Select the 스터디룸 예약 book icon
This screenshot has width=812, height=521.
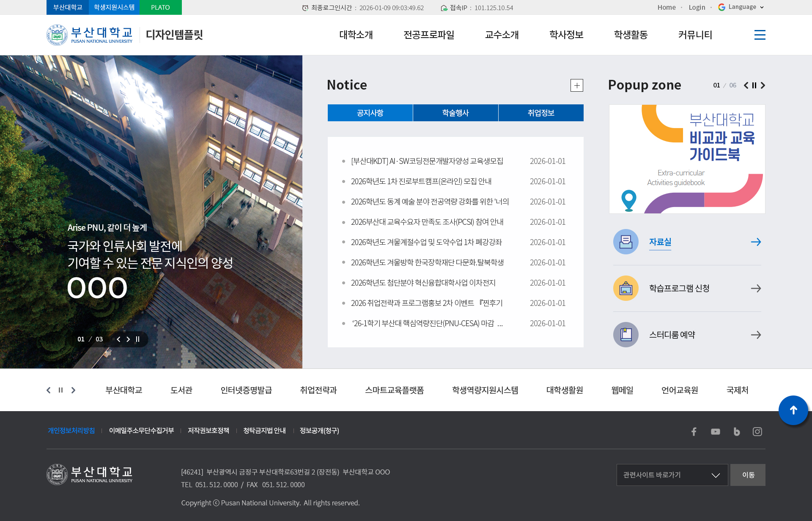click(x=625, y=335)
